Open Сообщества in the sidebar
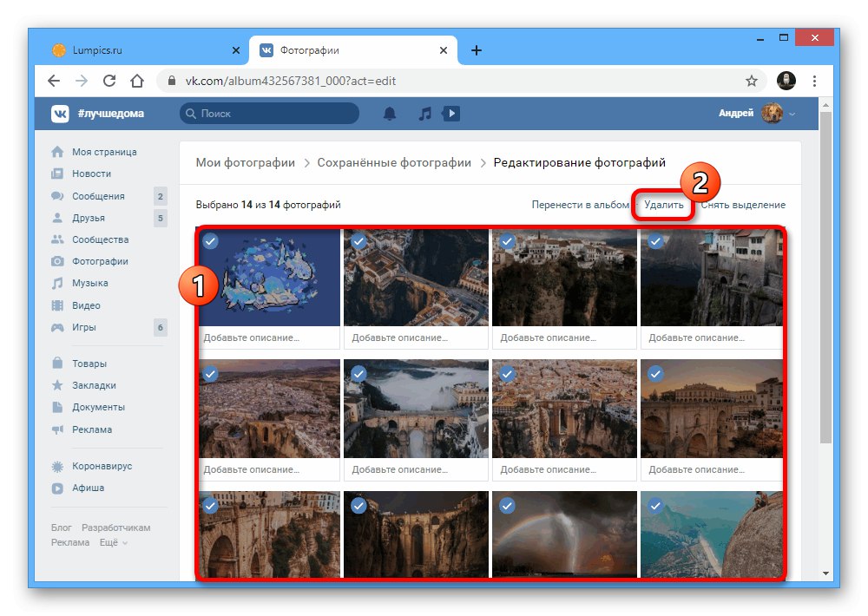 (100, 239)
